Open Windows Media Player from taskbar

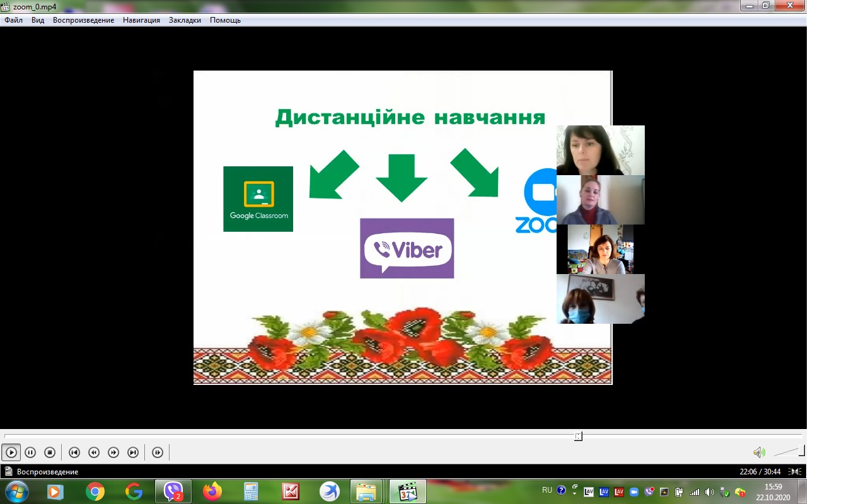[x=55, y=491]
